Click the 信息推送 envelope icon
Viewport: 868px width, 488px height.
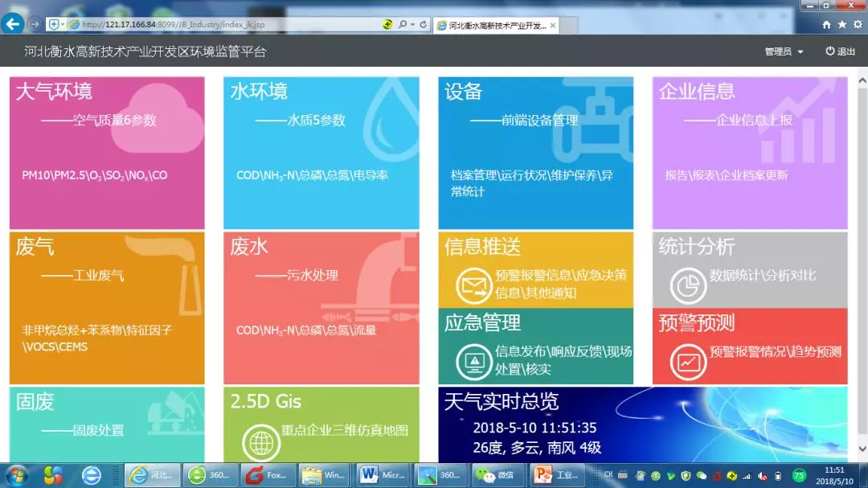coord(473,285)
